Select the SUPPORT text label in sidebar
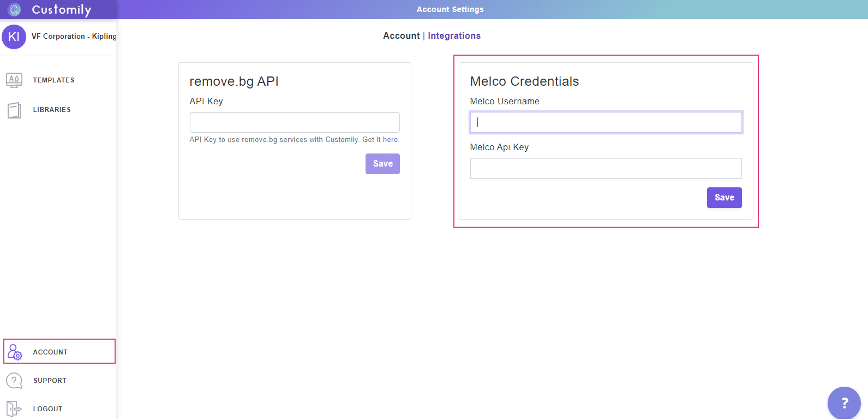The height and width of the screenshot is (420, 868). 50,381
